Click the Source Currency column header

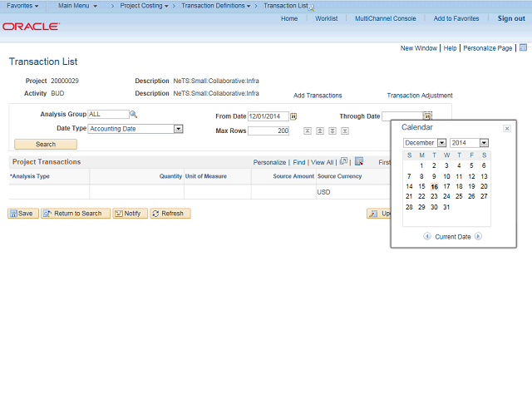tap(340, 176)
